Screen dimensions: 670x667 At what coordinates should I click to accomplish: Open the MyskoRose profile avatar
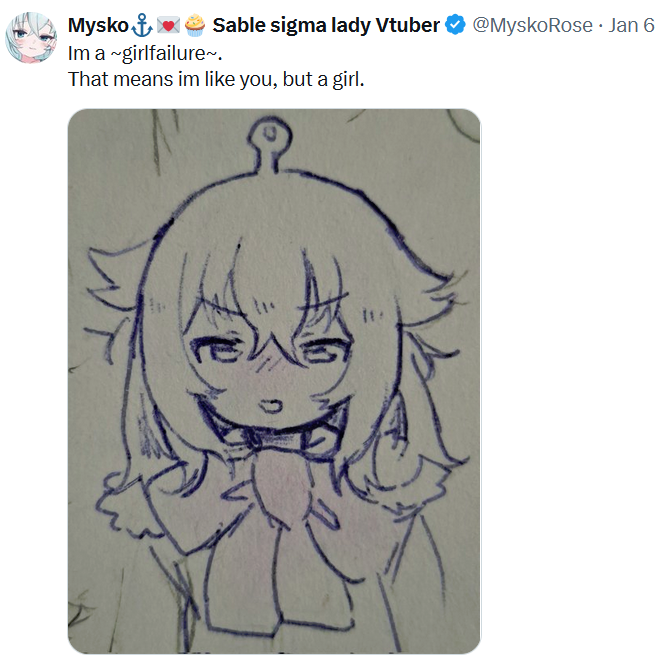(x=31, y=38)
